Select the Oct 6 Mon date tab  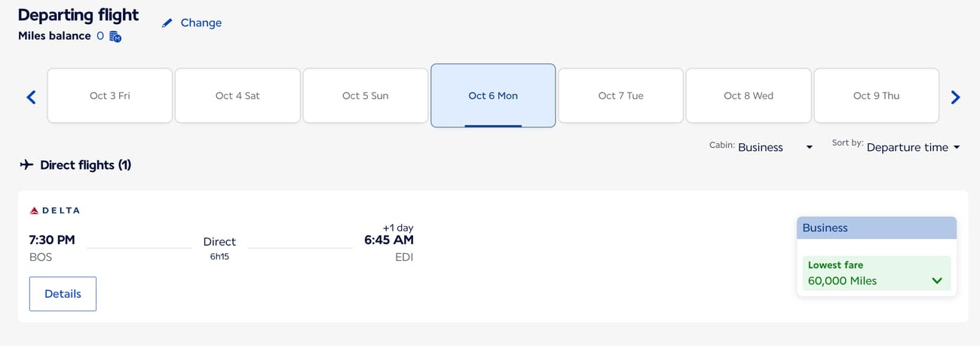pyautogui.click(x=493, y=96)
